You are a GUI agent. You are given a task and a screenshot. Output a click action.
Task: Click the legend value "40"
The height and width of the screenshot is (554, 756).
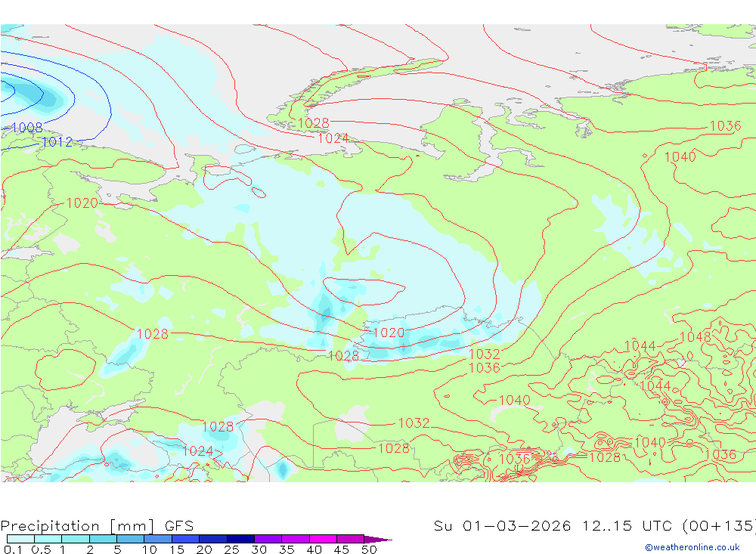(x=314, y=549)
